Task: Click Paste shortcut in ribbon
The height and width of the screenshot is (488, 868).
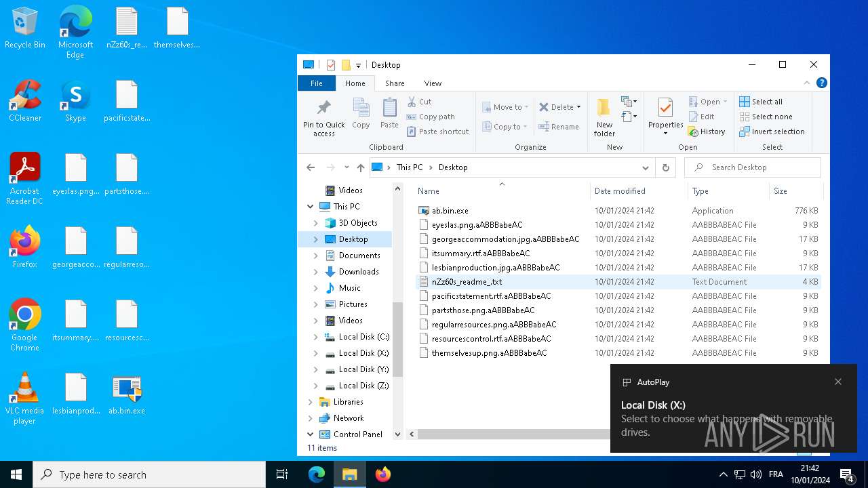Action: (437, 131)
